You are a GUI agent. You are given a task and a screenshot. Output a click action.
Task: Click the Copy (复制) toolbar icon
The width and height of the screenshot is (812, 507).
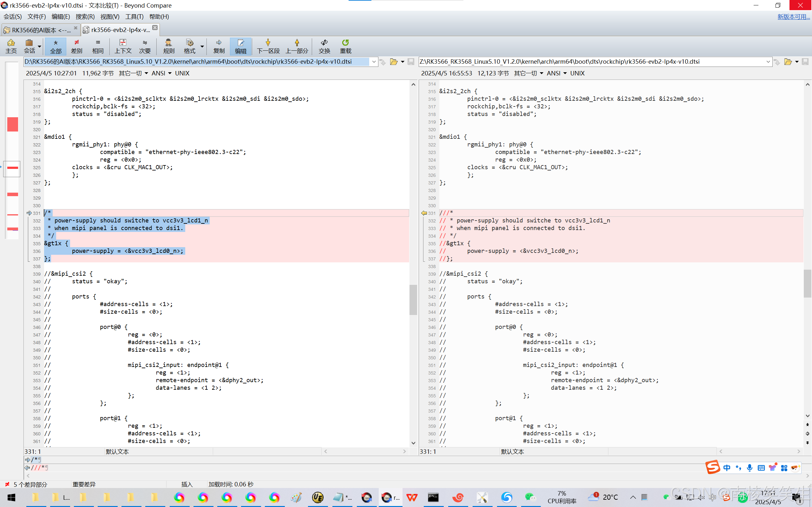tap(219, 46)
